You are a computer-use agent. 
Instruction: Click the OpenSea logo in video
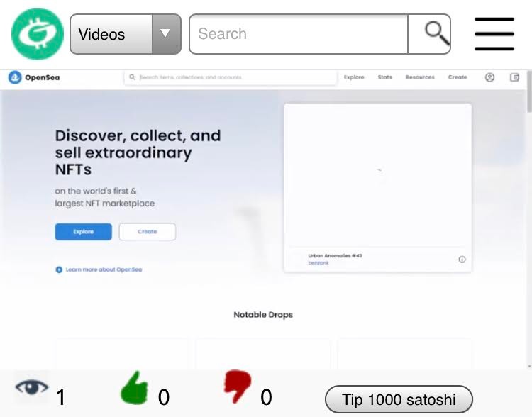point(34,77)
